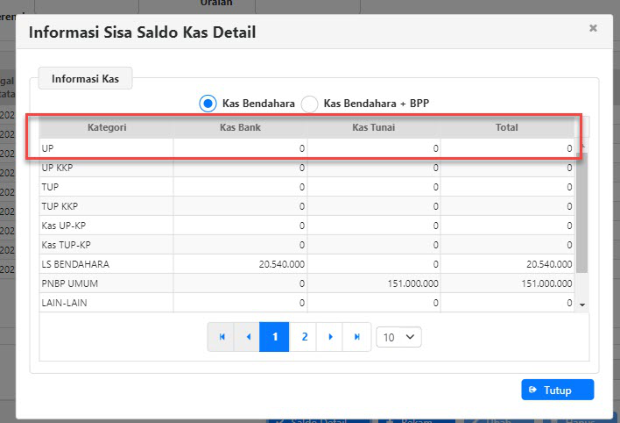Click the Tutup button

point(557,390)
